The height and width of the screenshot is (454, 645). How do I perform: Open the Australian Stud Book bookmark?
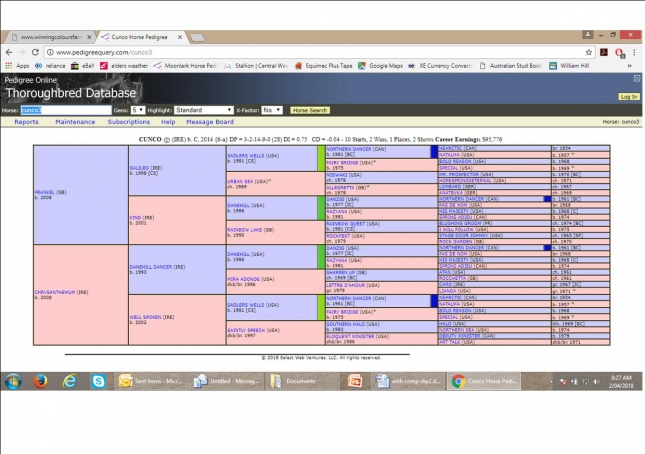tap(510, 66)
